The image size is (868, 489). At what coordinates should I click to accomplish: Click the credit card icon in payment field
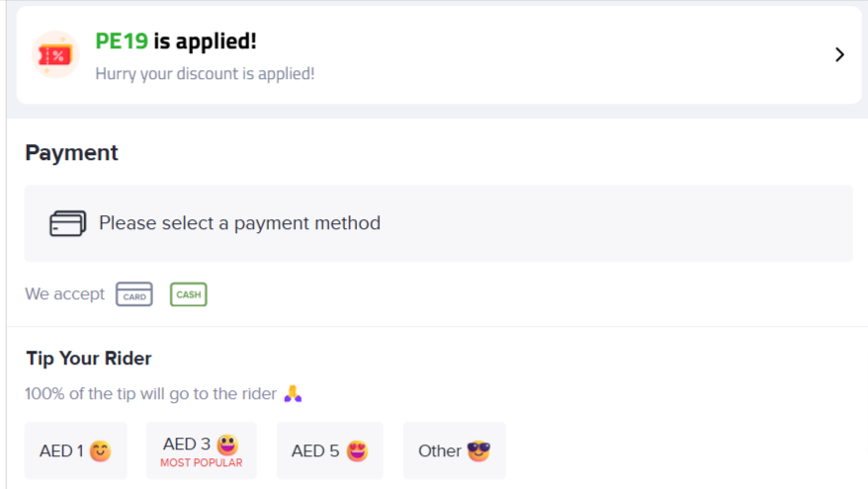coord(68,224)
